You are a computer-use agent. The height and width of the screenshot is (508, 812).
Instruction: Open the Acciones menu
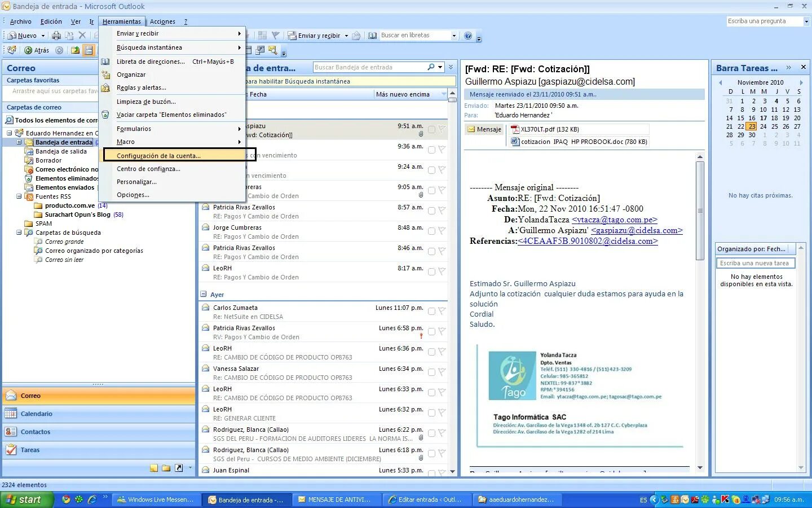pos(162,21)
